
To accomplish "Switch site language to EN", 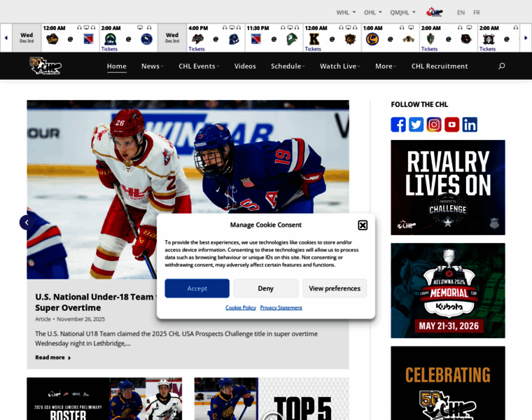I will [x=461, y=13].
